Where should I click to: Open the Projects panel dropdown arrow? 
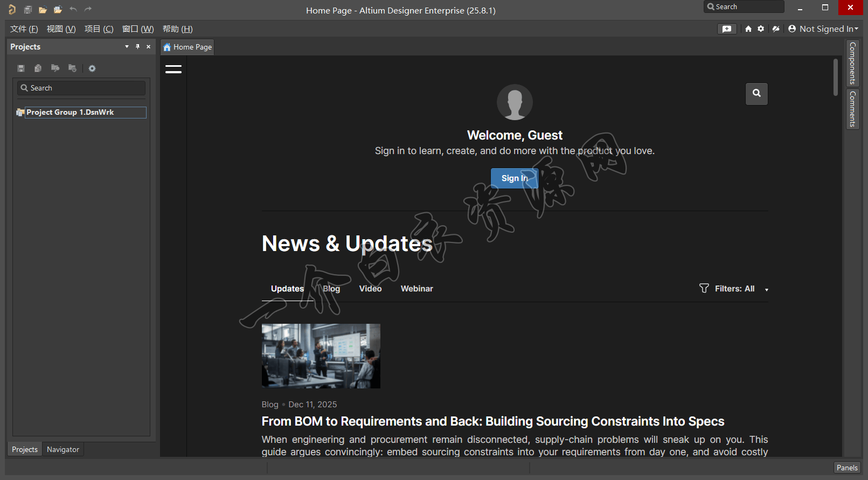127,47
